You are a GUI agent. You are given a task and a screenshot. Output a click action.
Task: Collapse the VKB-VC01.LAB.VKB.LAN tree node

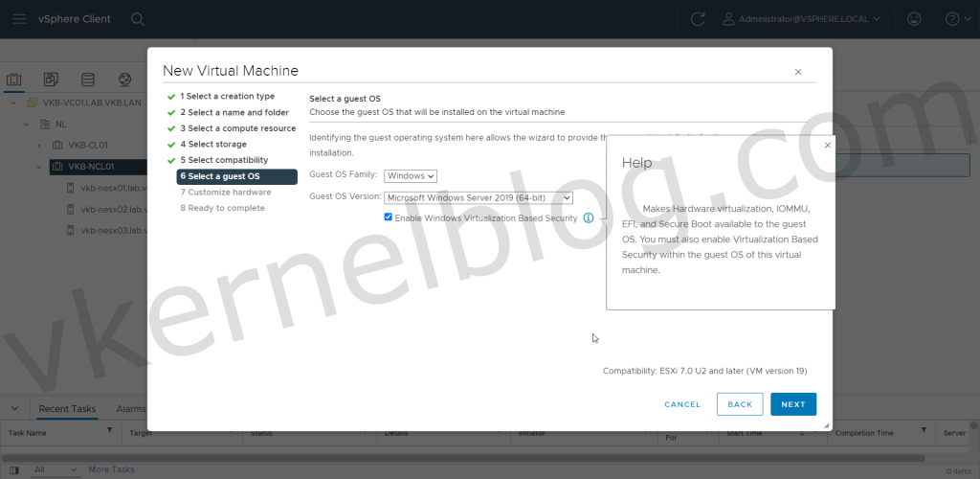pos(14,103)
